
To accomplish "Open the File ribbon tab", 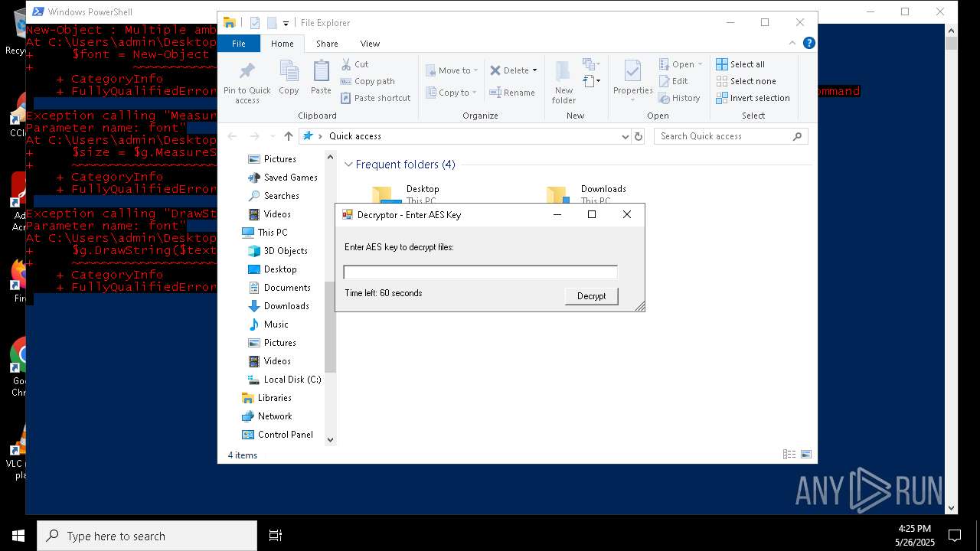I will [239, 44].
